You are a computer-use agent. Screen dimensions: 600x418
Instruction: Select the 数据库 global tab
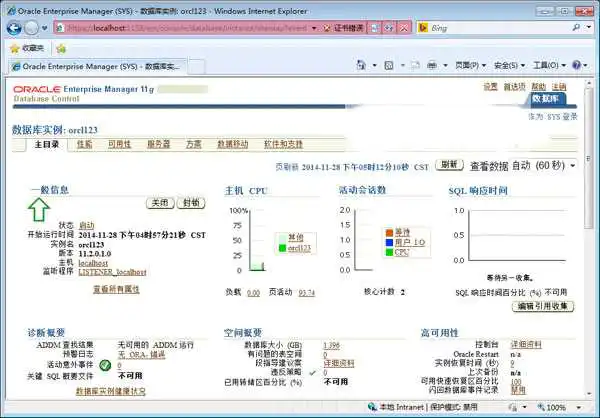(x=546, y=99)
